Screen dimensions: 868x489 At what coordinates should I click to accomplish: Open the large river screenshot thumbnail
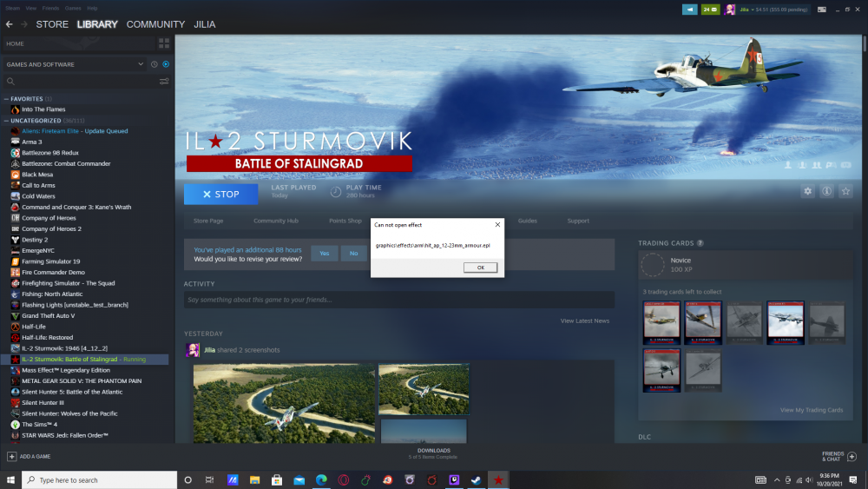click(284, 403)
